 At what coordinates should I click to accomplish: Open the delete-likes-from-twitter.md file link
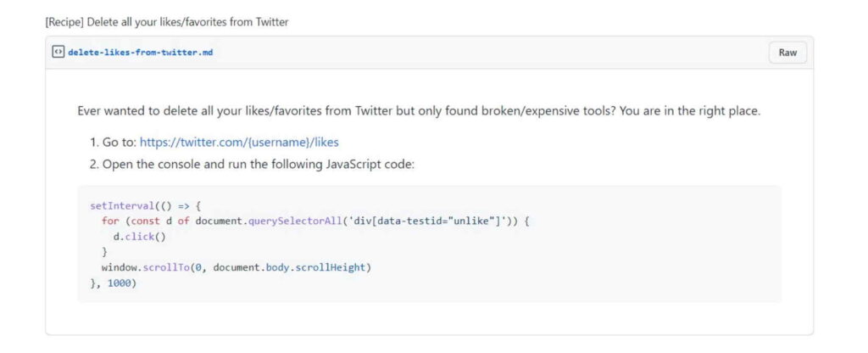click(x=140, y=53)
